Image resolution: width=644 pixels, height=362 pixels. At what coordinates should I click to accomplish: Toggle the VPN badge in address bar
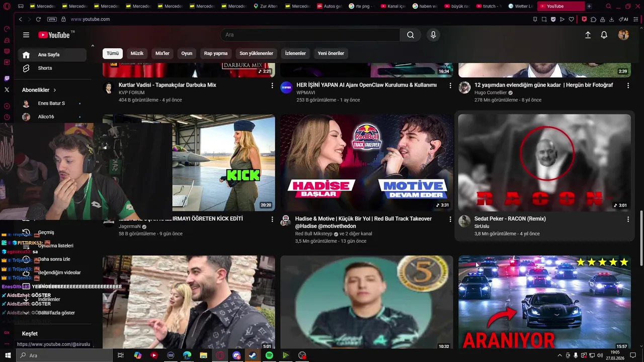52,19
